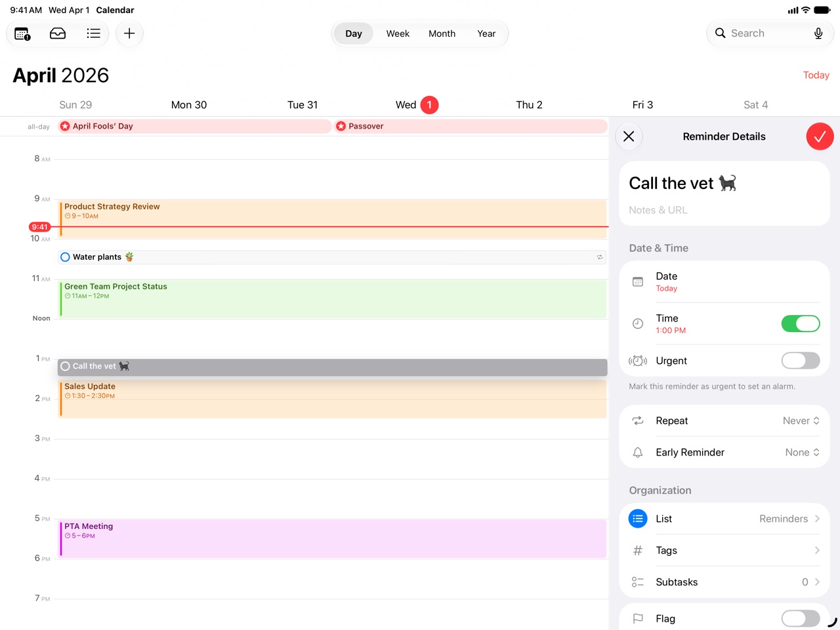The height and width of the screenshot is (630, 840).
Task: Tap the microphone dictation icon in search
Action: point(818,33)
